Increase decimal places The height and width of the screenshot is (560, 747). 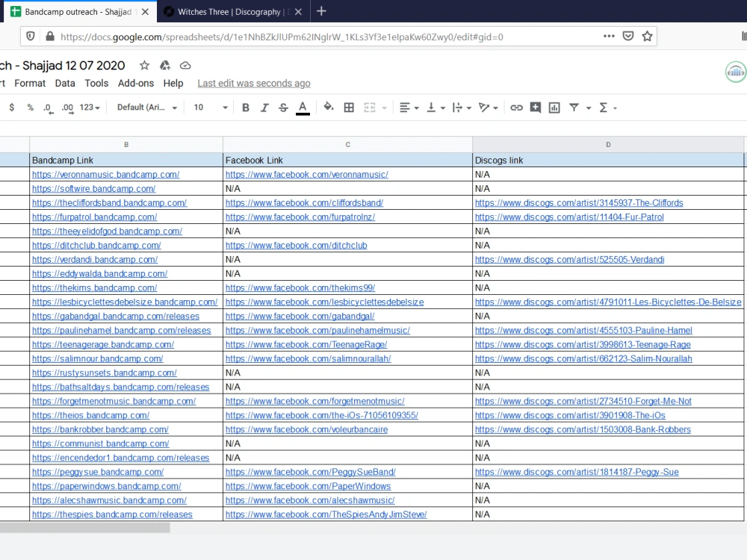[68, 108]
